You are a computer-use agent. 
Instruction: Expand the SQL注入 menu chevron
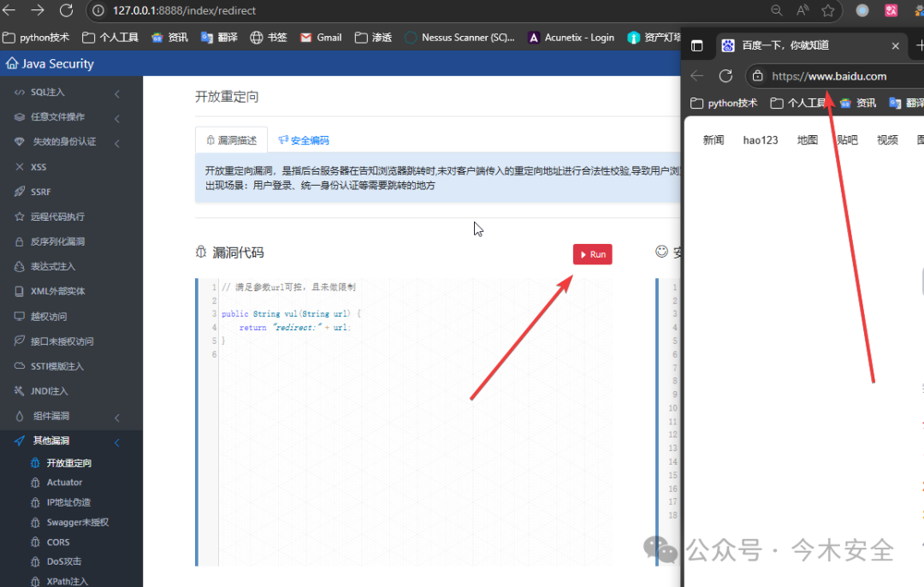[117, 94]
